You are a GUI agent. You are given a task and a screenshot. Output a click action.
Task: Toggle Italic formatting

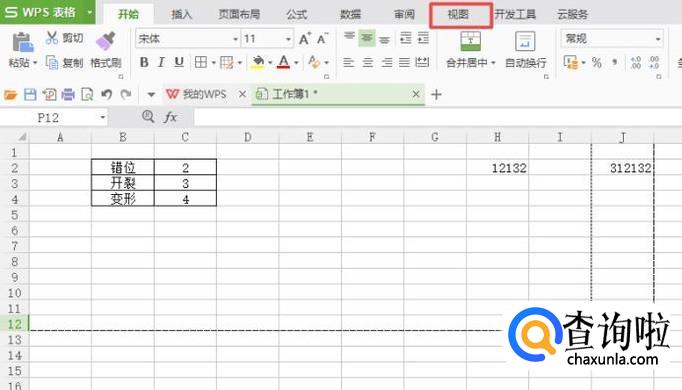[x=161, y=63]
